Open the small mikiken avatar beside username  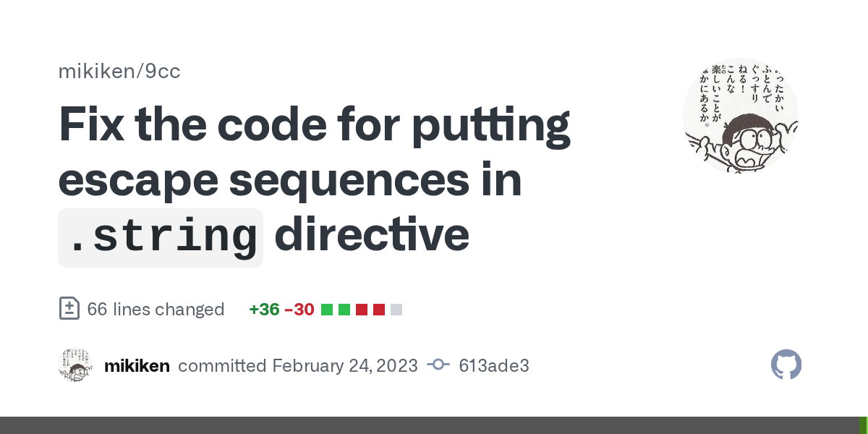point(75,365)
